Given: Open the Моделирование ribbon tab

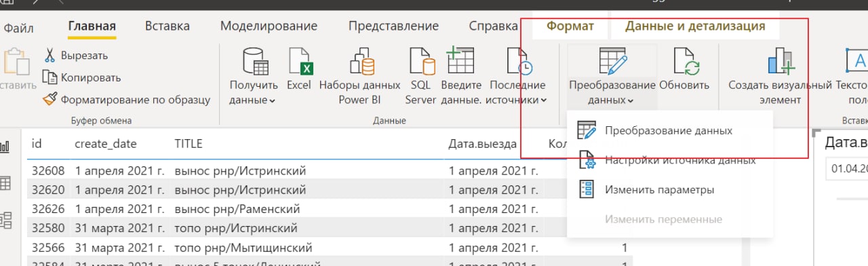Looking at the screenshot, I should click(269, 26).
